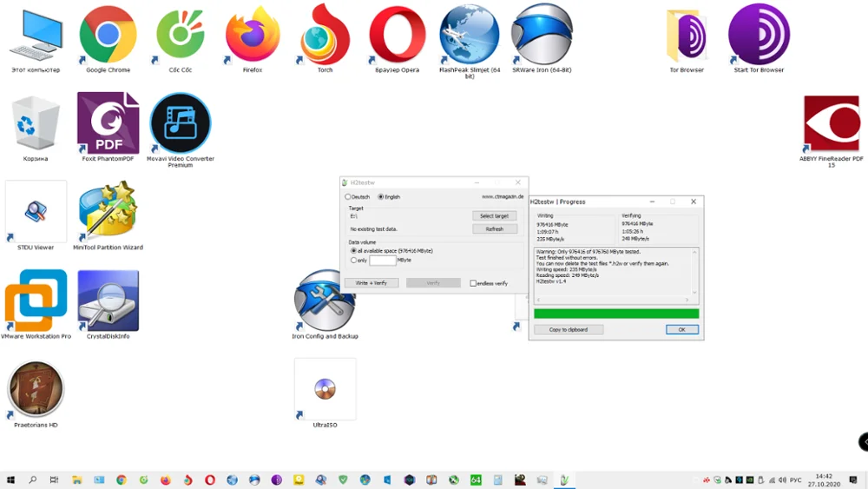Open the notification center in the taskbar
Image resolution: width=868 pixels, height=489 pixels.
tap(853, 479)
